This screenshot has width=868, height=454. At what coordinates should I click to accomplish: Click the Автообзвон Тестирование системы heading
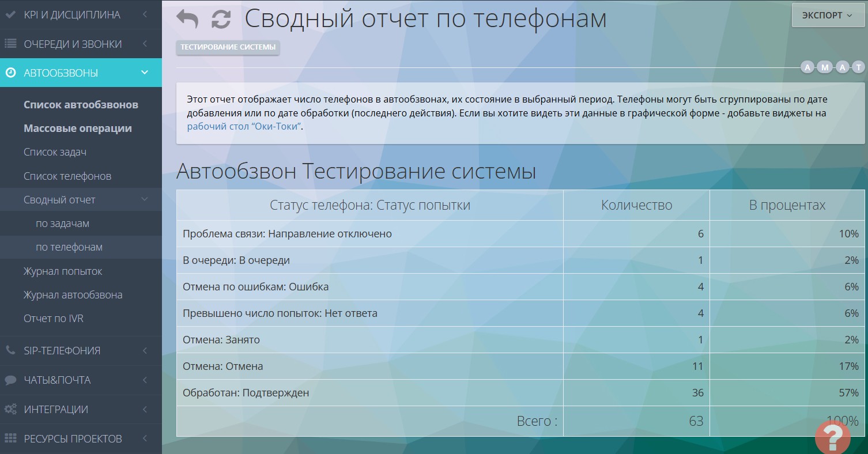(x=356, y=172)
